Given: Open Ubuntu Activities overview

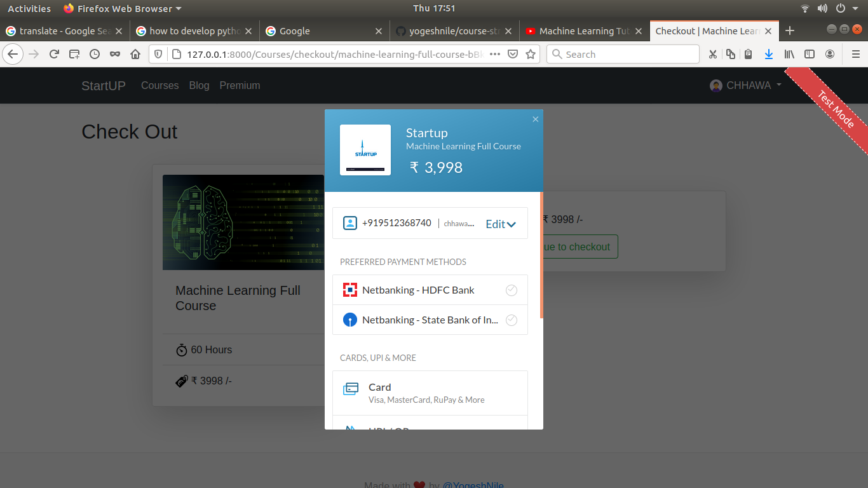Looking at the screenshot, I should point(29,8).
